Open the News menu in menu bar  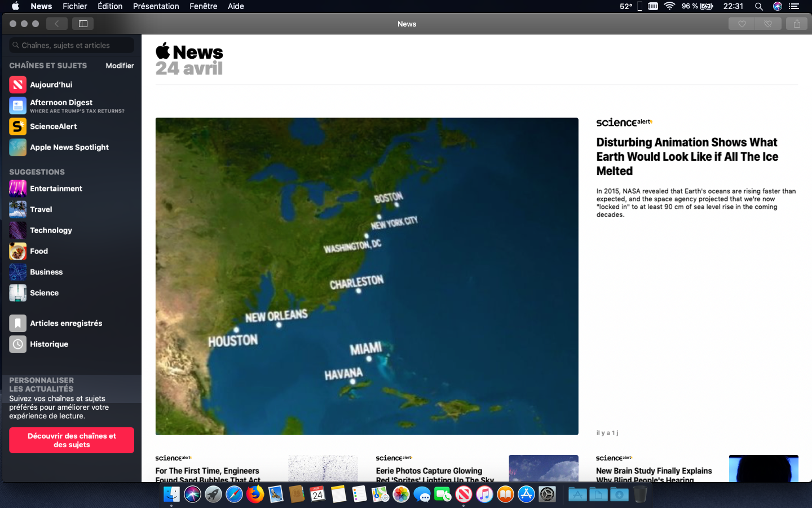point(41,6)
